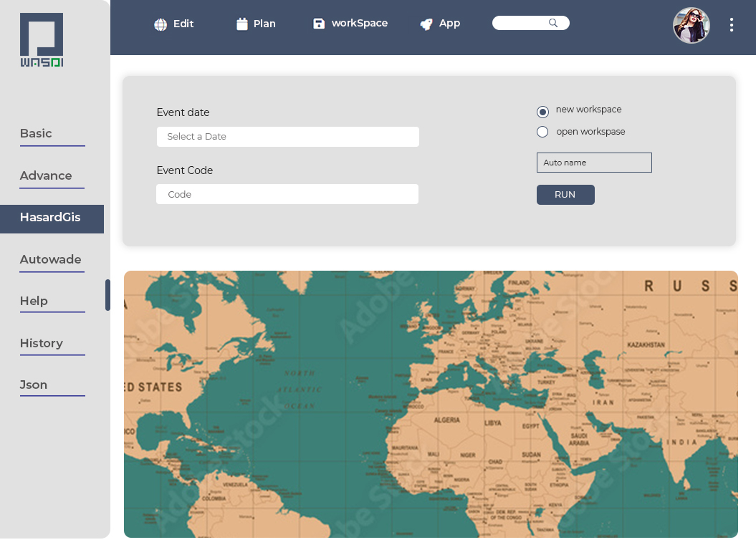Go to the Autowade sidebar tab
Viewport: 756px width, 560px height.
[52, 260]
